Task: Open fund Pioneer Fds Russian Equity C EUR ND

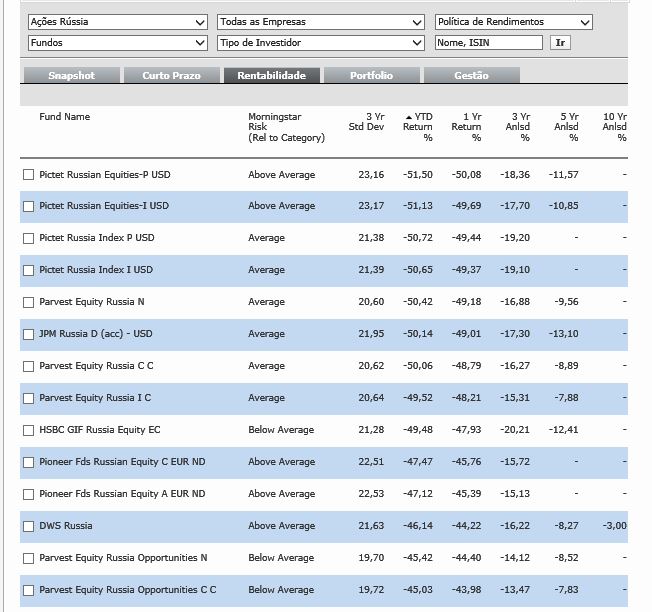Action: [122, 462]
